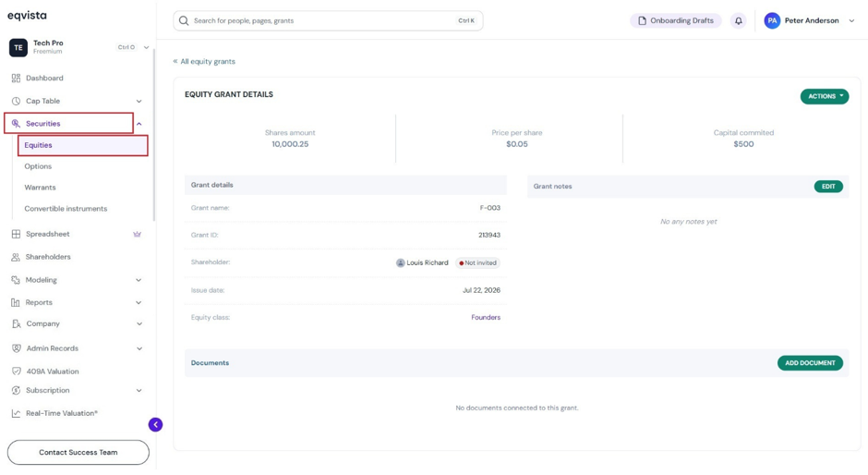Click the Spreadsheet menu item
This screenshot has width=868, height=475.
(x=48, y=234)
